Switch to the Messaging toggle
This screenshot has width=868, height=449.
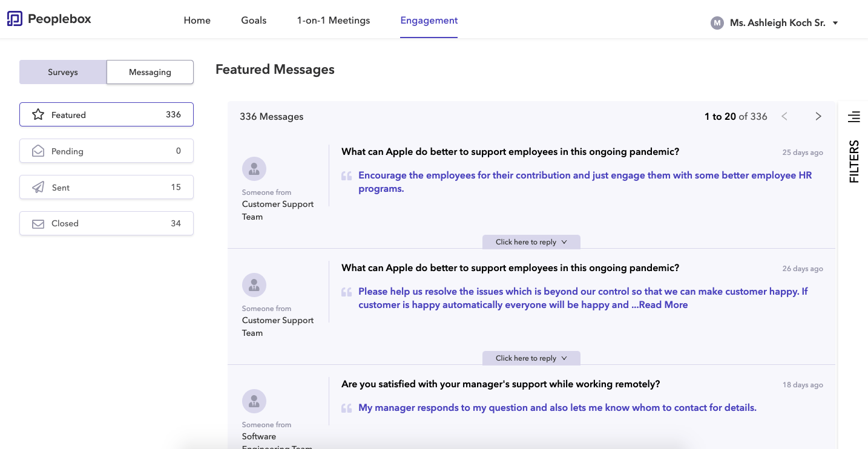[150, 72]
